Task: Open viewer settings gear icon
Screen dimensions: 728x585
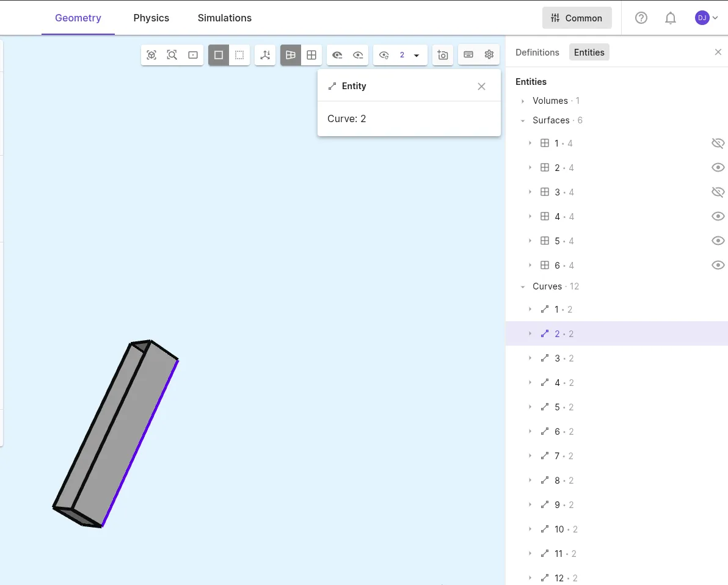Action: [x=489, y=54]
